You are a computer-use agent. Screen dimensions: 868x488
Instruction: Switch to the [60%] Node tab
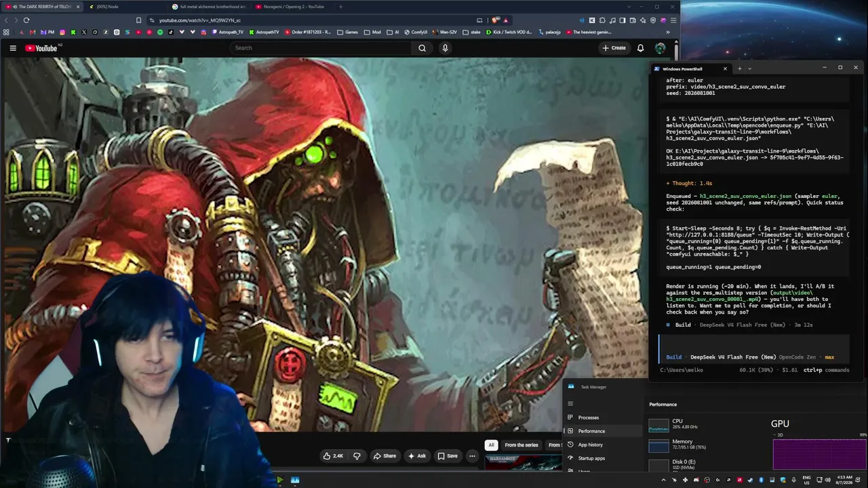coord(125,7)
